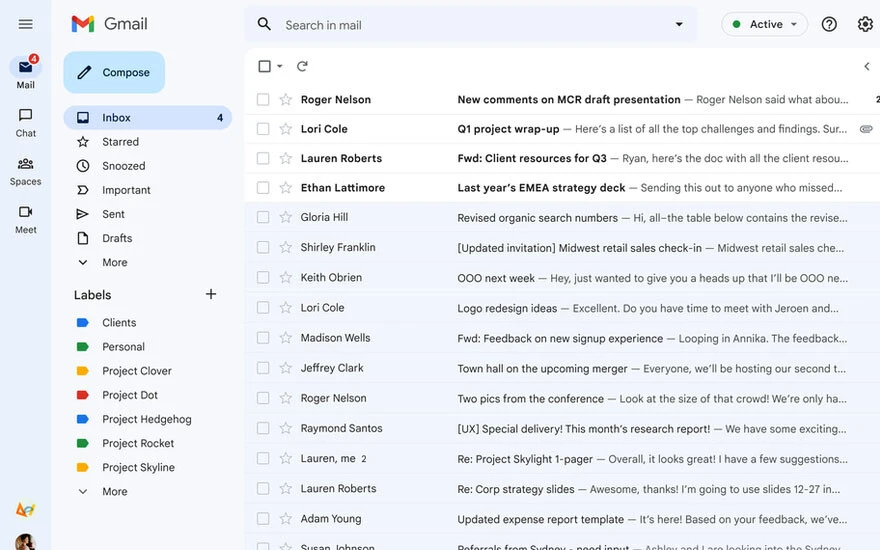Check the Lauren Roberts Client resources email

(263, 158)
